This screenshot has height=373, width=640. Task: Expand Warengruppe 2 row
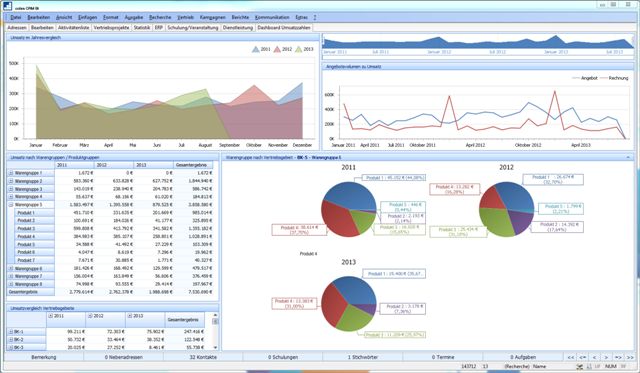[11, 181]
